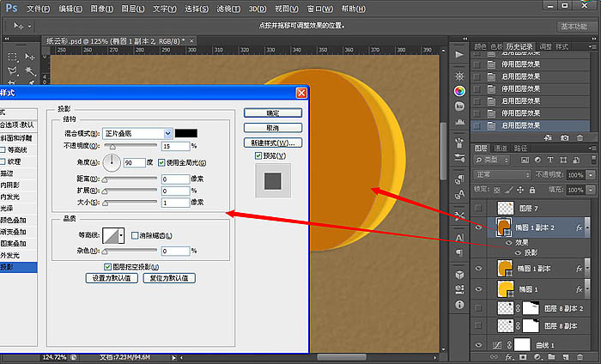Expand effects of 椭圆 1 layer

coord(587,289)
